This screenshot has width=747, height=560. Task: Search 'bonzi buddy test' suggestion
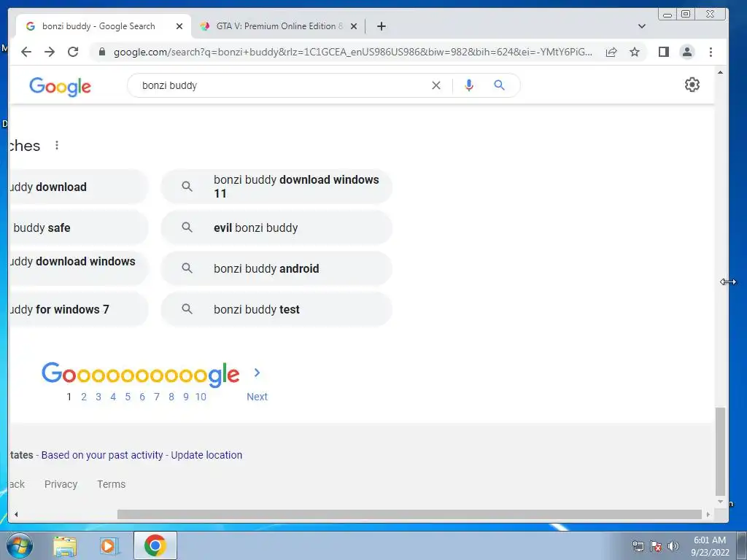click(x=276, y=309)
